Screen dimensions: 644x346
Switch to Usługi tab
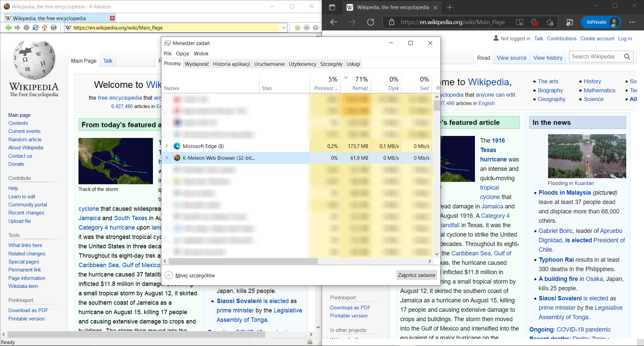(x=353, y=64)
